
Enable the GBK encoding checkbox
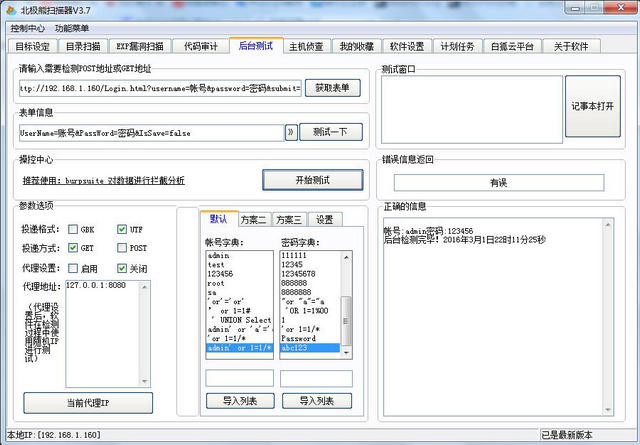[x=73, y=229]
